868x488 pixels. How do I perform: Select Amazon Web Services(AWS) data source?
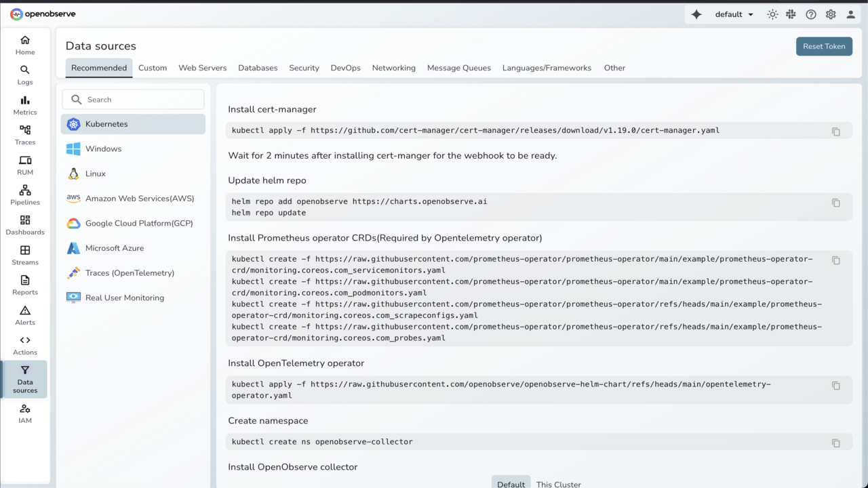coord(139,199)
